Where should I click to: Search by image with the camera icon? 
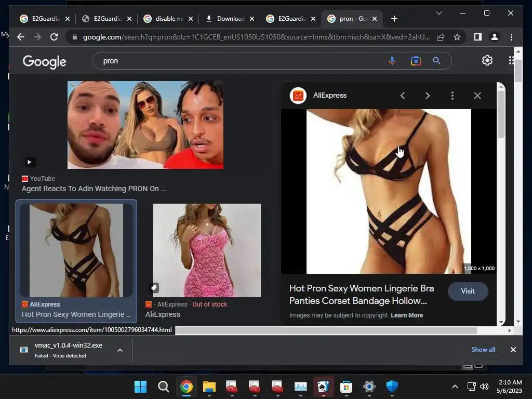coord(416,61)
